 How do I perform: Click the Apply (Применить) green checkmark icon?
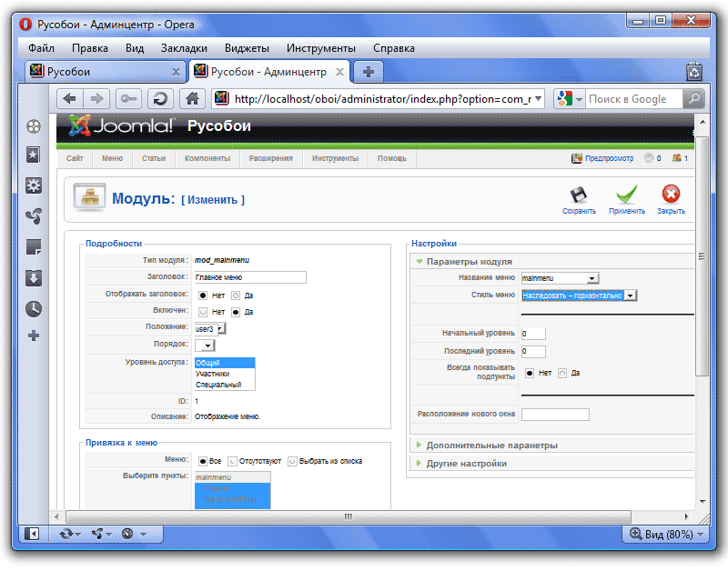(x=626, y=195)
